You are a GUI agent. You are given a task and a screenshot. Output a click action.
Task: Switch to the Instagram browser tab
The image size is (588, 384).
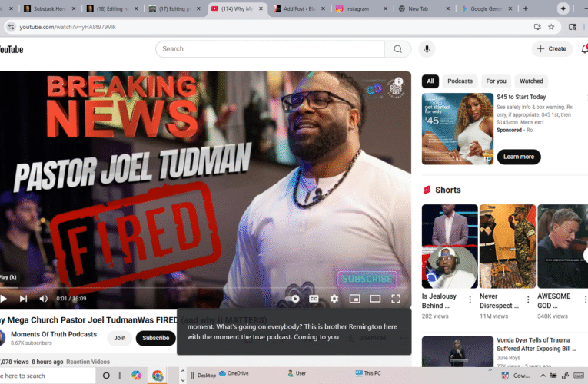click(x=357, y=8)
